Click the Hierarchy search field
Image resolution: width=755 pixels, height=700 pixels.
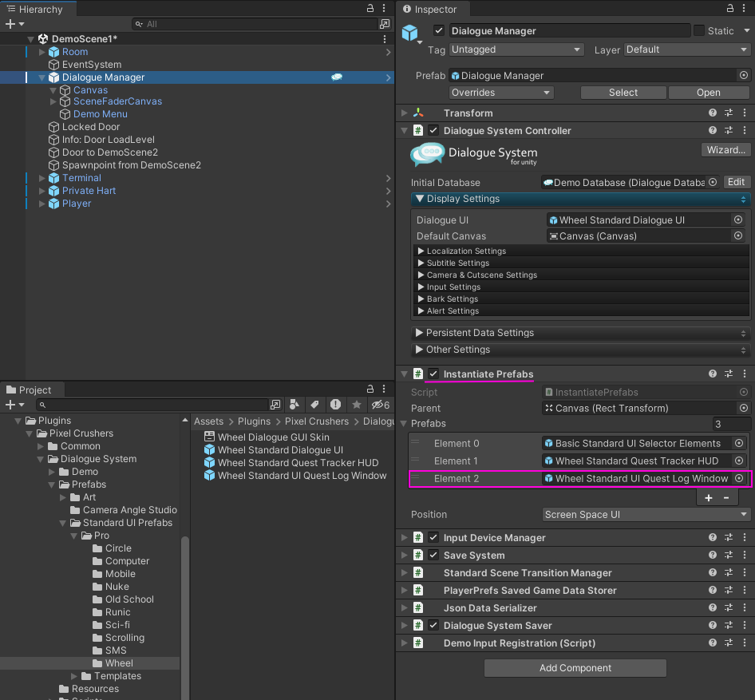point(255,24)
